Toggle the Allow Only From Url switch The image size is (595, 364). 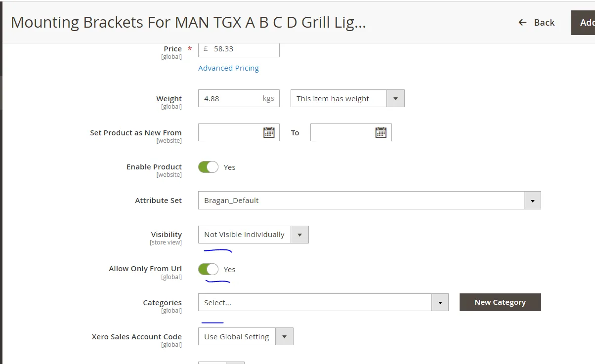(208, 269)
